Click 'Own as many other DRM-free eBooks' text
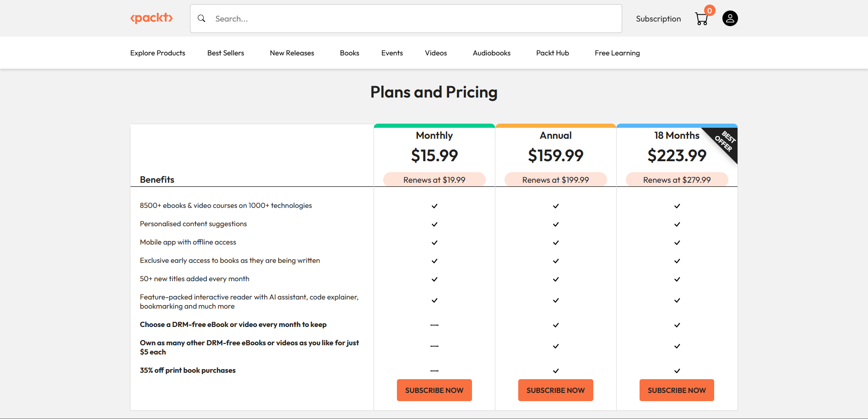This screenshot has height=419, width=868. (x=250, y=348)
